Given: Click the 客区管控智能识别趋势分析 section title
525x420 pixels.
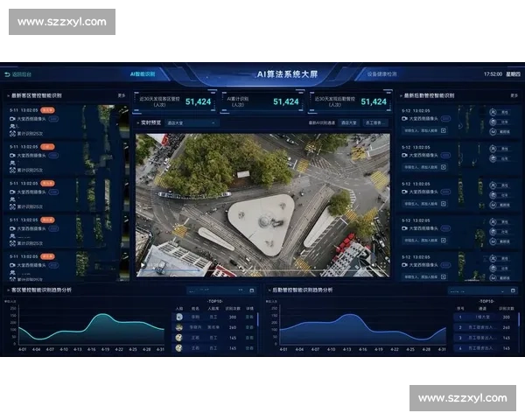Looking at the screenshot, I should click(41, 290).
